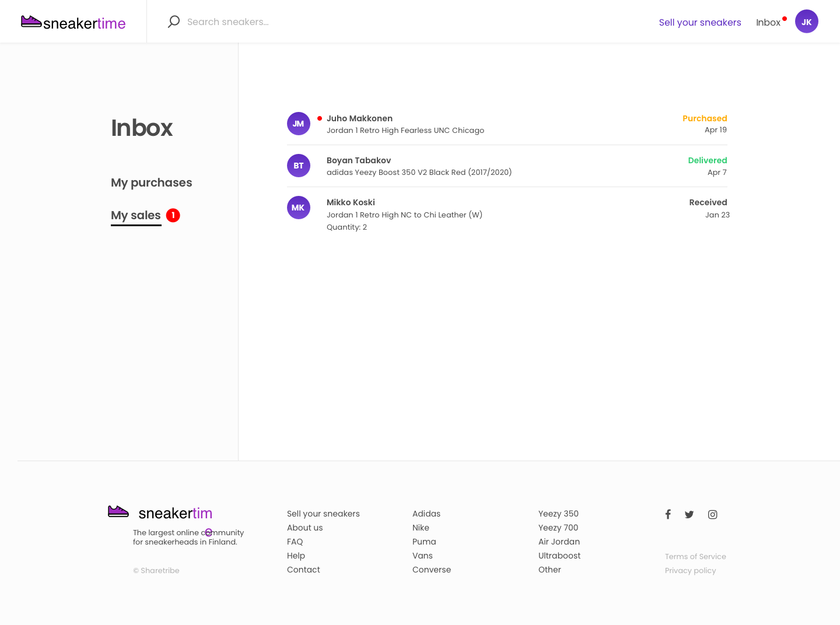
Task: Click the Yeezy 350 footer link
Action: (558, 514)
